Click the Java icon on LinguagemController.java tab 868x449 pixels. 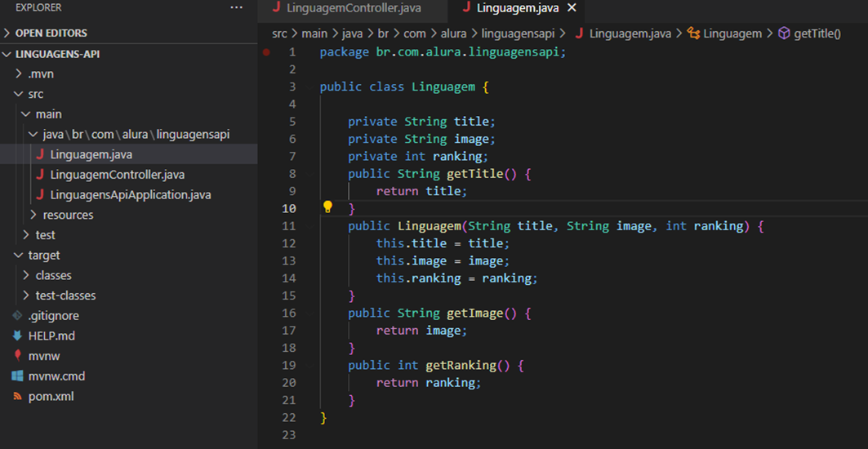tap(277, 7)
